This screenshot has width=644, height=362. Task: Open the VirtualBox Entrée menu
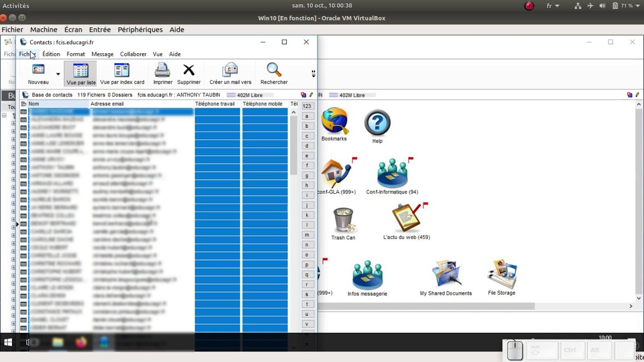pos(100,30)
